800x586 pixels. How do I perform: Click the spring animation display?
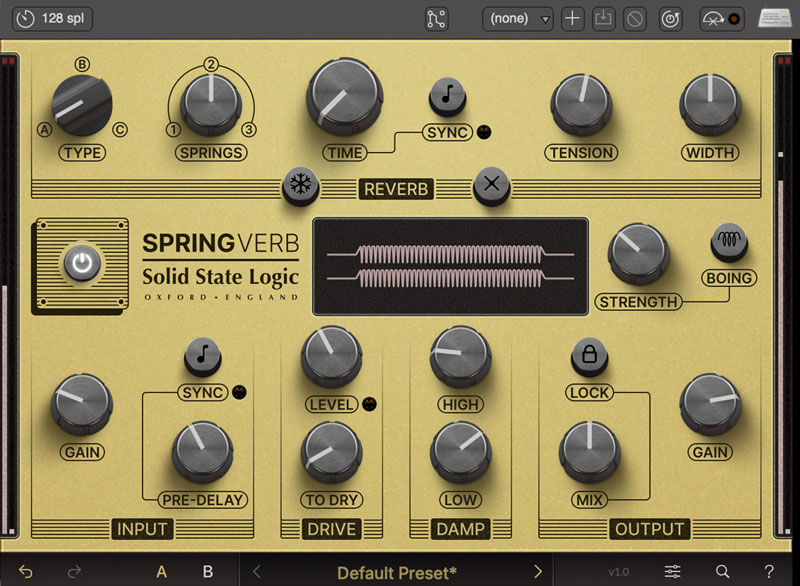point(451,267)
